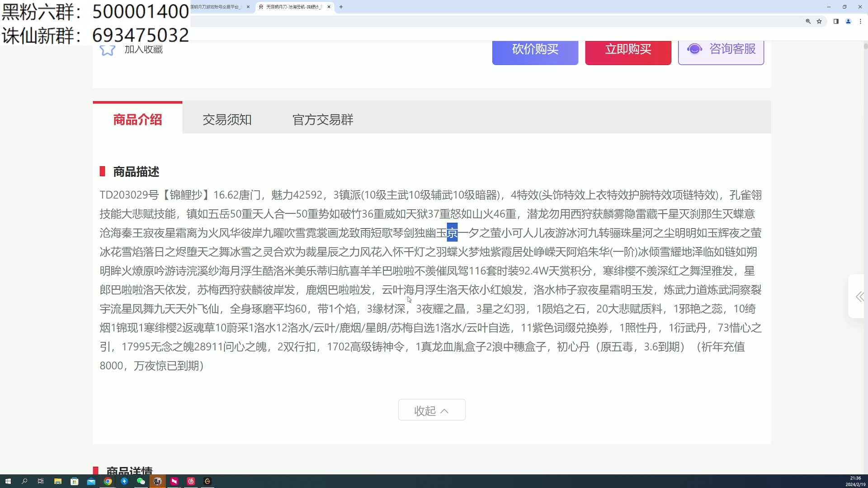Launch NetEase Cloud Music from taskbar
Screen dimensions: 868x488
click(190, 481)
